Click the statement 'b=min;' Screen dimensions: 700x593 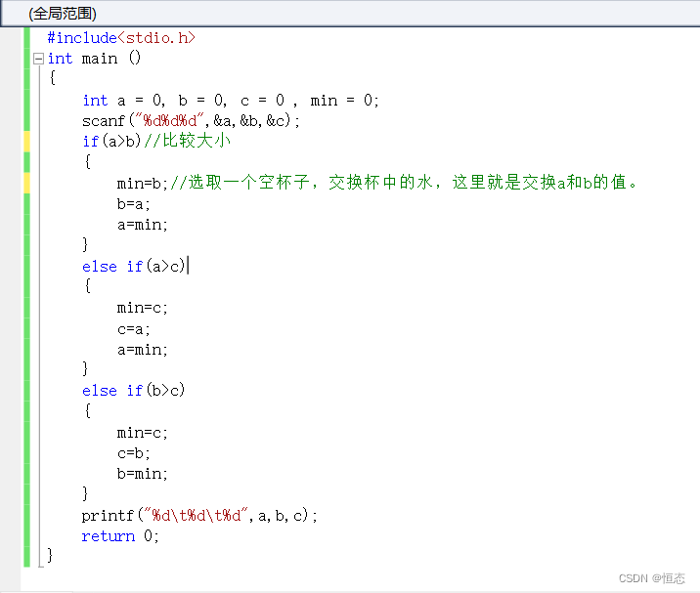coord(143,474)
